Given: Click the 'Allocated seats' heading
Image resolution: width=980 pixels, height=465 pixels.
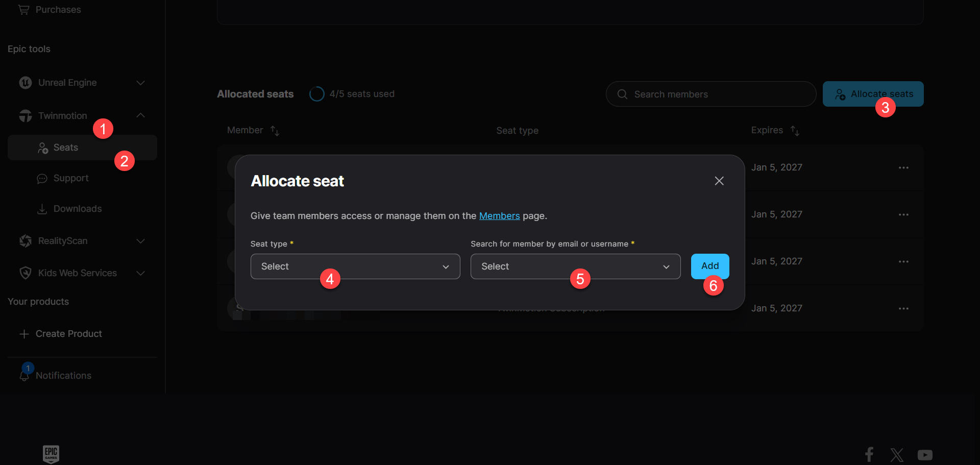Looking at the screenshot, I should click(255, 94).
